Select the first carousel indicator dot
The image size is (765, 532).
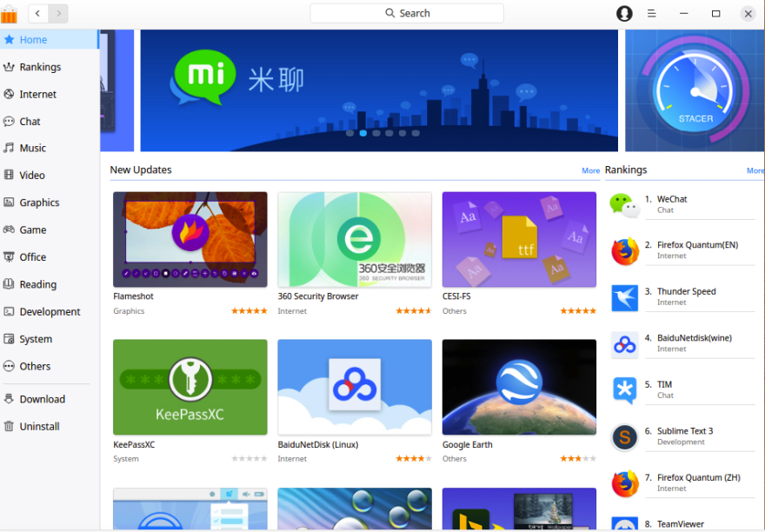[x=349, y=133]
